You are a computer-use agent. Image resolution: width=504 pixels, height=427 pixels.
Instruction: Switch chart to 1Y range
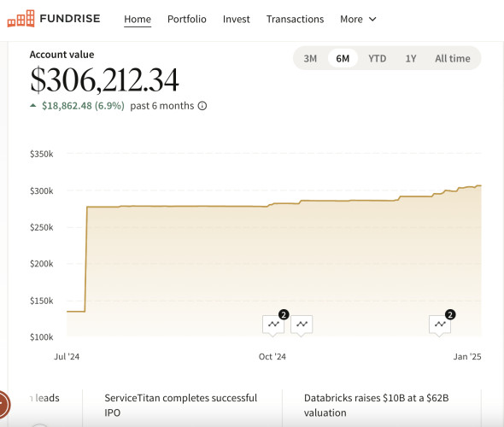click(x=411, y=58)
